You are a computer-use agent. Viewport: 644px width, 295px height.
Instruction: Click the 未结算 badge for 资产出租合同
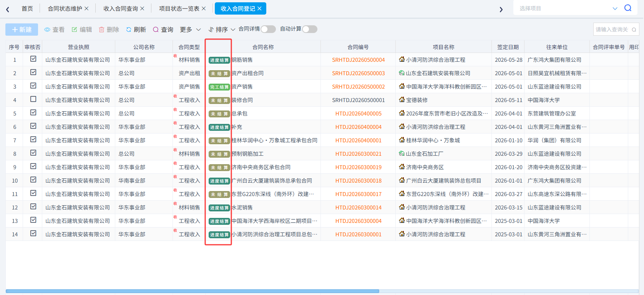coord(219,74)
